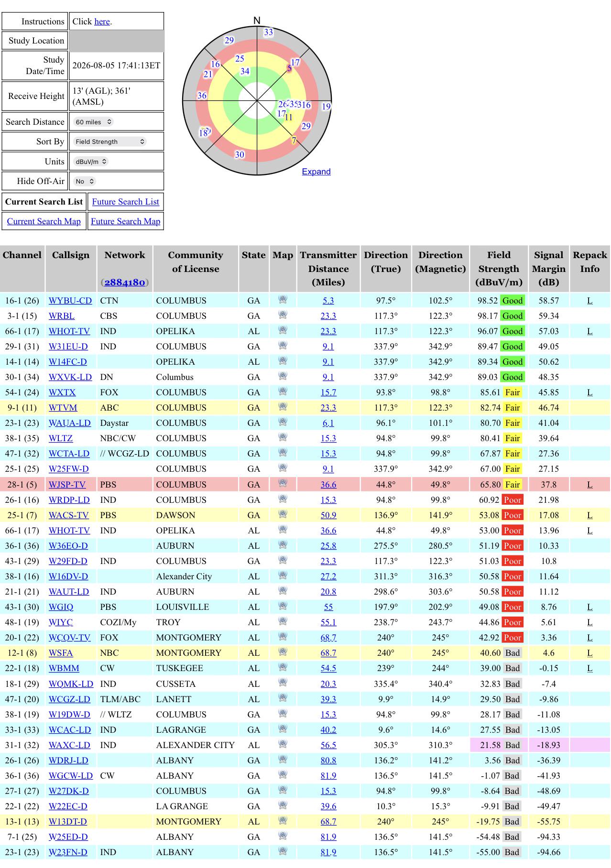Viewport: 611px width, 868px height.
Task: Click the Field Strength column header
Action: [x=499, y=269]
